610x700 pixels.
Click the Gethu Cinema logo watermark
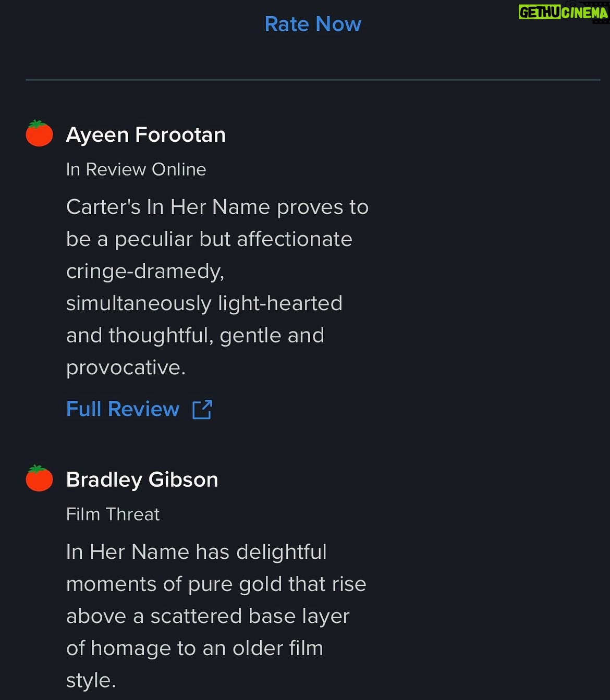[x=563, y=12]
